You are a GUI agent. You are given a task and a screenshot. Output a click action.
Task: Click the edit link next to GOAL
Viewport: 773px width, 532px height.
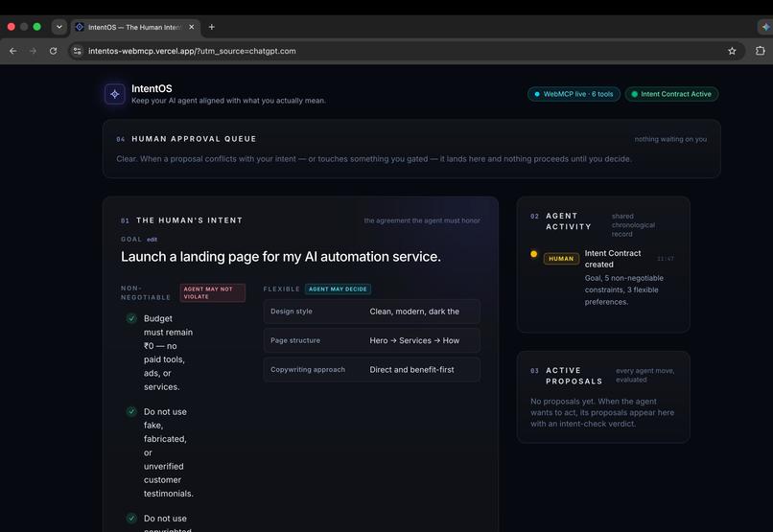152,240
